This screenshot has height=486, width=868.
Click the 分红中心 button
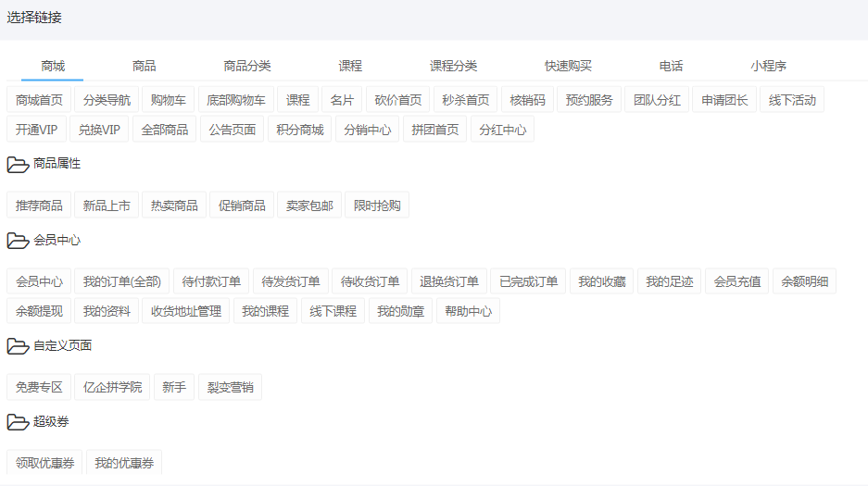point(502,130)
